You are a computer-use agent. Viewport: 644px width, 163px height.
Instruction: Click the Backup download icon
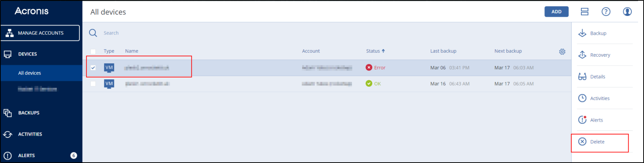click(x=582, y=33)
